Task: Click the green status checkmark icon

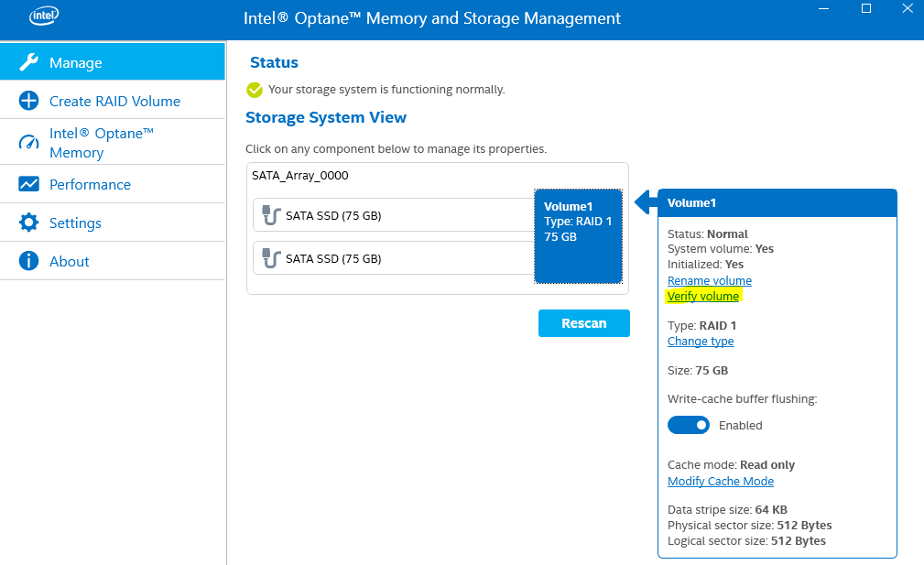Action: (x=255, y=90)
